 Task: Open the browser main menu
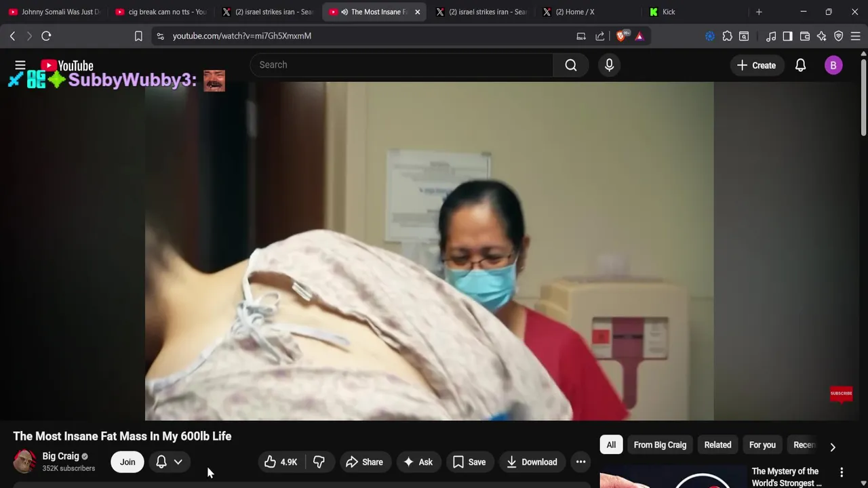(856, 36)
